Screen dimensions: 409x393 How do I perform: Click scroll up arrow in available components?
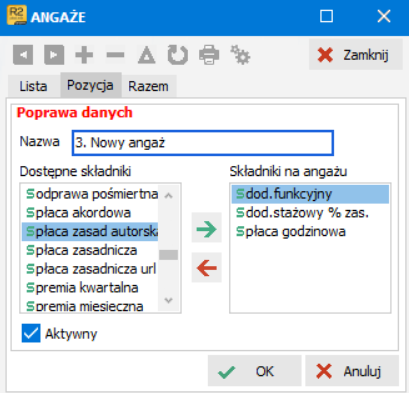pos(169,195)
